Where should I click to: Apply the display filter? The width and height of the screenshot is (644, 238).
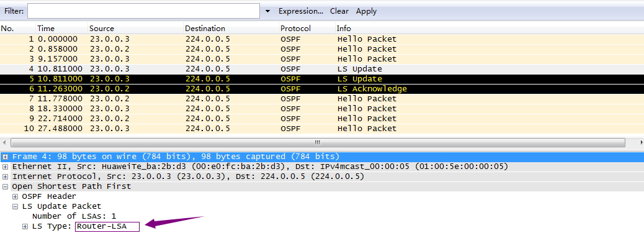coord(366,11)
